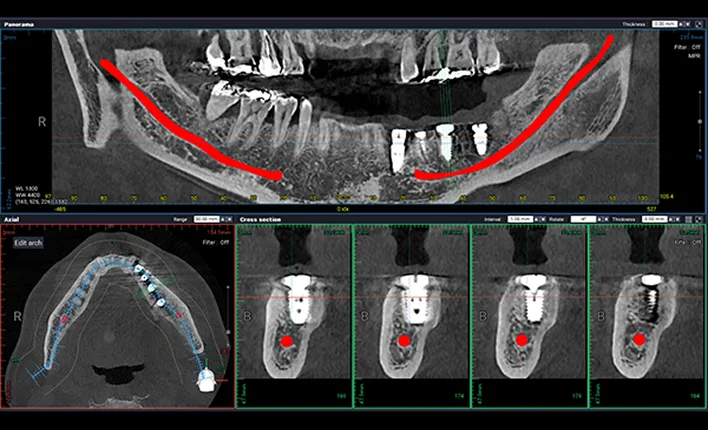Increase Panorama thickness with the up arrow

pyautogui.click(x=681, y=24)
